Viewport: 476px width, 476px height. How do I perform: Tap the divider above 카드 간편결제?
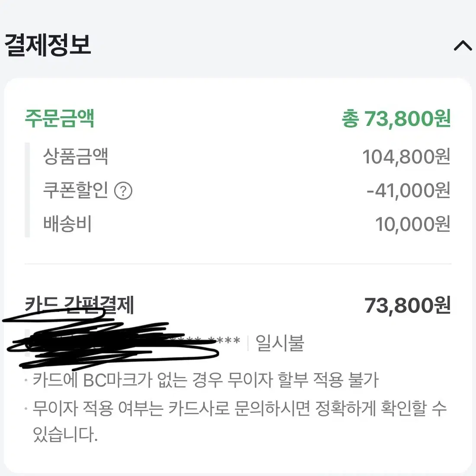tap(238, 264)
